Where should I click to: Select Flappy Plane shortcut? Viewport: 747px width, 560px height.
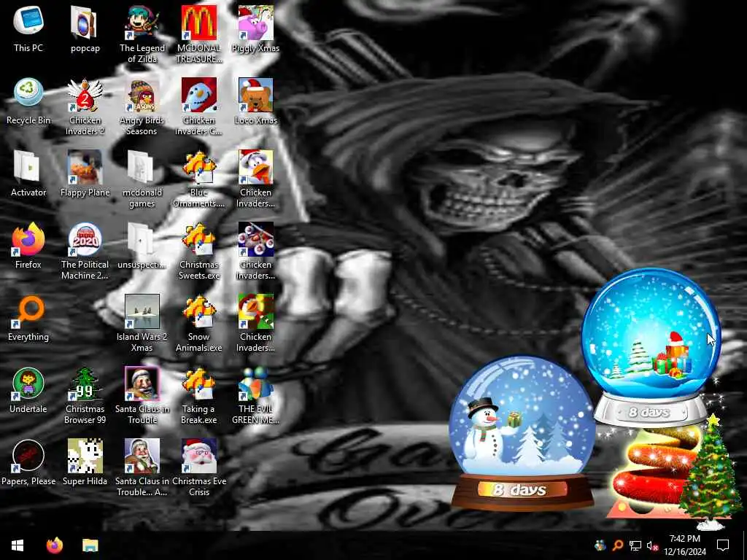[85, 174]
